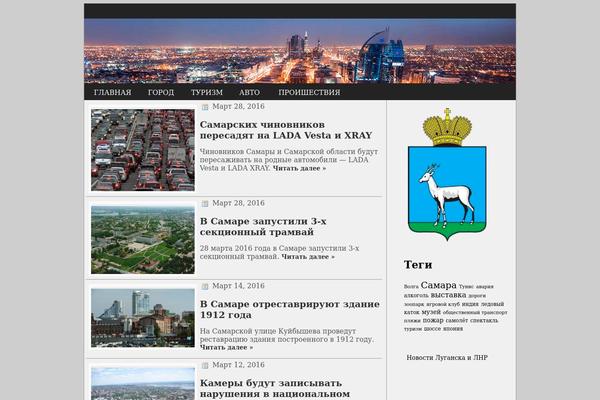This screenshot has width=600, height=400.
Task: Select the игровой клуб tag
Action: click(x=443, y=304)
